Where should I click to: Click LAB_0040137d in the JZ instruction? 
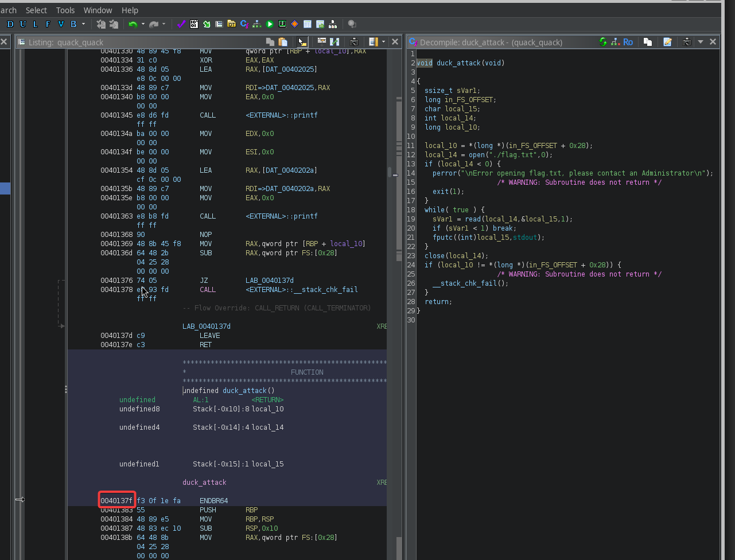(270, 281)
